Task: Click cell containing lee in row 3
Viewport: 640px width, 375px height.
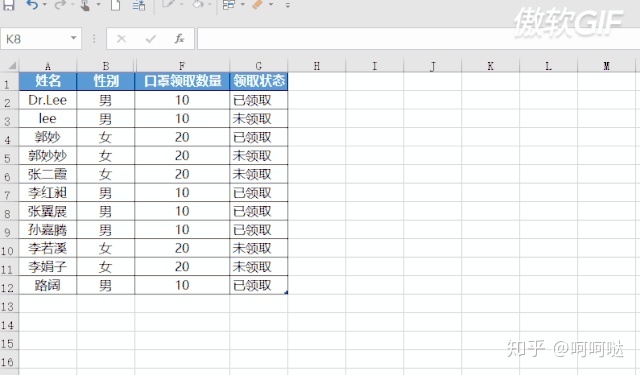Action: coord(48,118)
